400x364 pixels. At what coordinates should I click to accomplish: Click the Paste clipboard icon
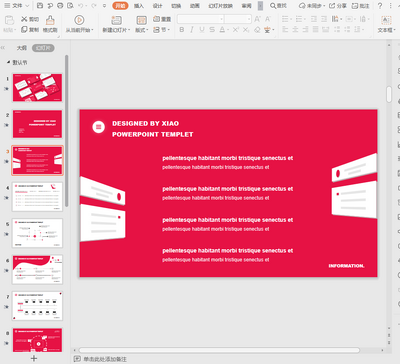[x=9, y=20]
